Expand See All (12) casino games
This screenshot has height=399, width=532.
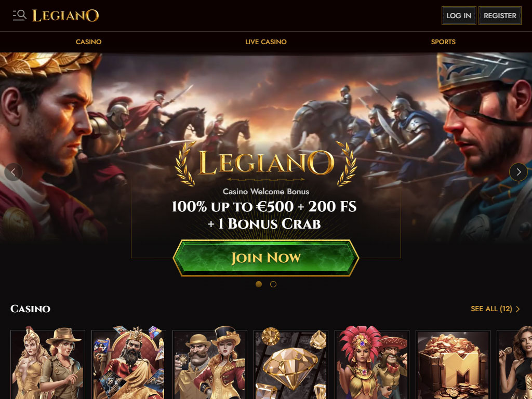click(x=495, y=309)
